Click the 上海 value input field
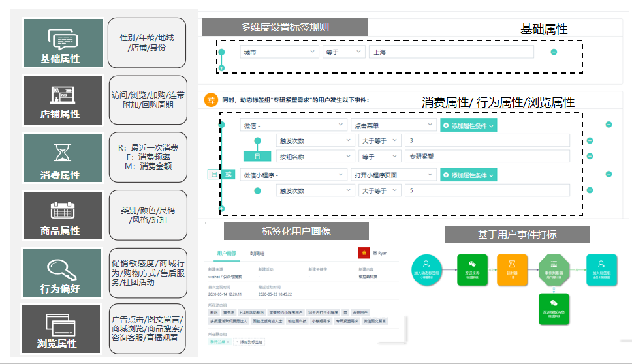This screenshot has height=364, width=632. coord(450,52)
